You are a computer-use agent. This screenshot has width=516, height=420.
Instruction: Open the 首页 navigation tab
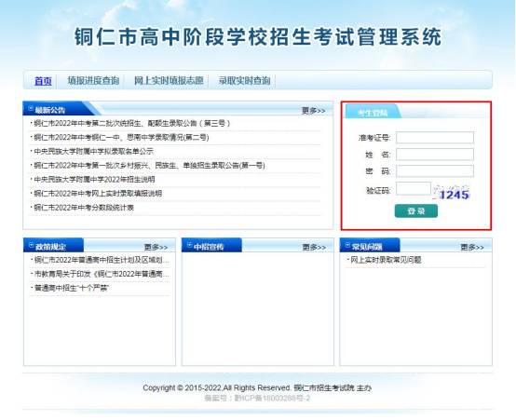click(43, 81)
